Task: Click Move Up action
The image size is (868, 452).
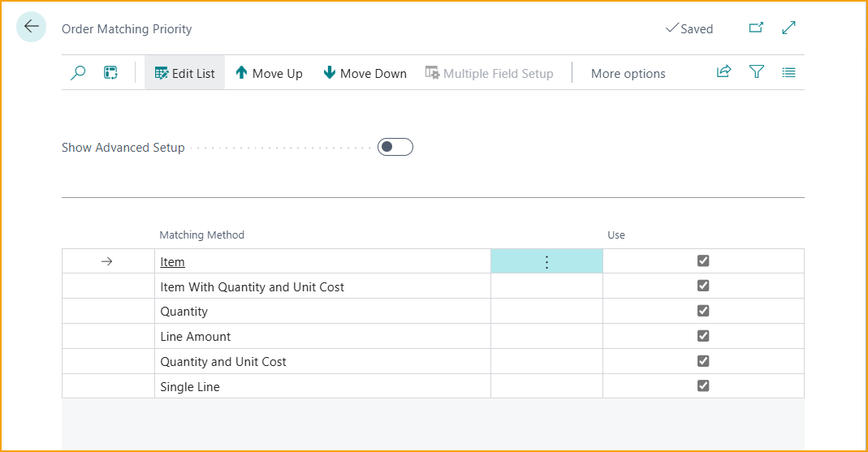Action: tap(269, 73)
